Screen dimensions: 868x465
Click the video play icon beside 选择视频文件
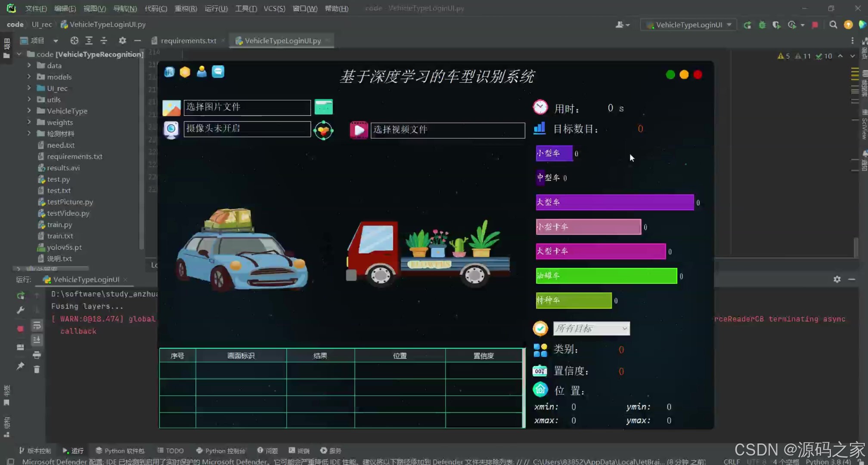tap(359, 130)
